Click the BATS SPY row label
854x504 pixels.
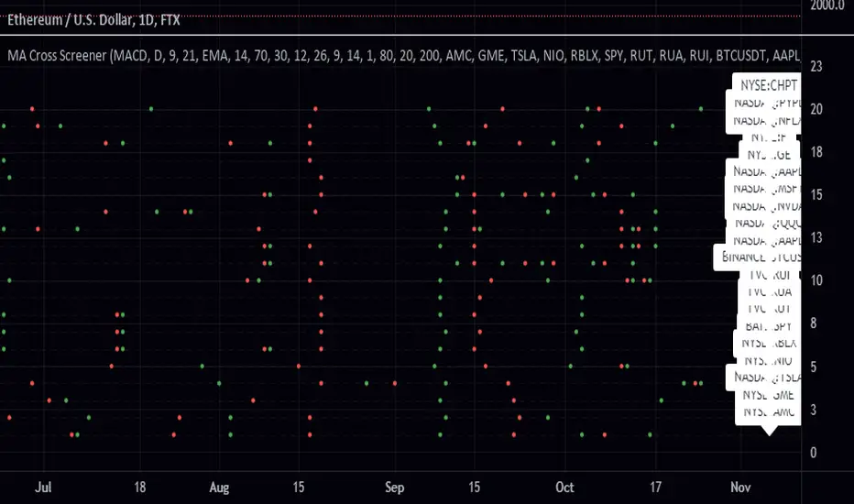(x=769, y=325)
